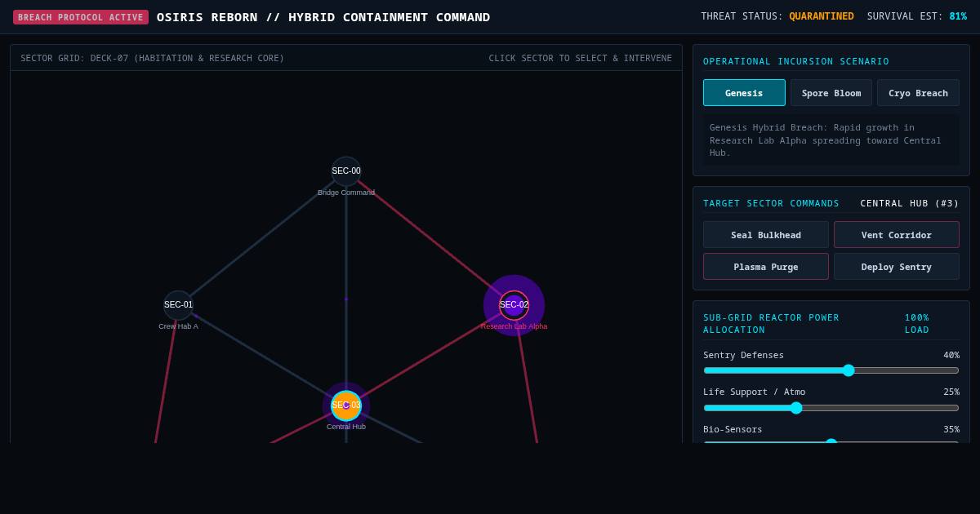Click the Osiris Reborn title text
This screenshot has width=980, height=514.
coord(323,17)
